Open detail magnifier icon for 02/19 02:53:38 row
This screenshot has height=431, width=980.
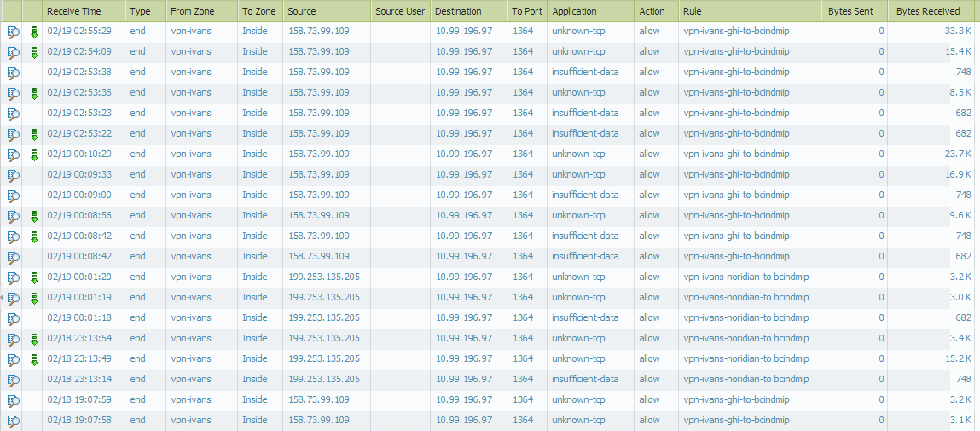point(14,73)
